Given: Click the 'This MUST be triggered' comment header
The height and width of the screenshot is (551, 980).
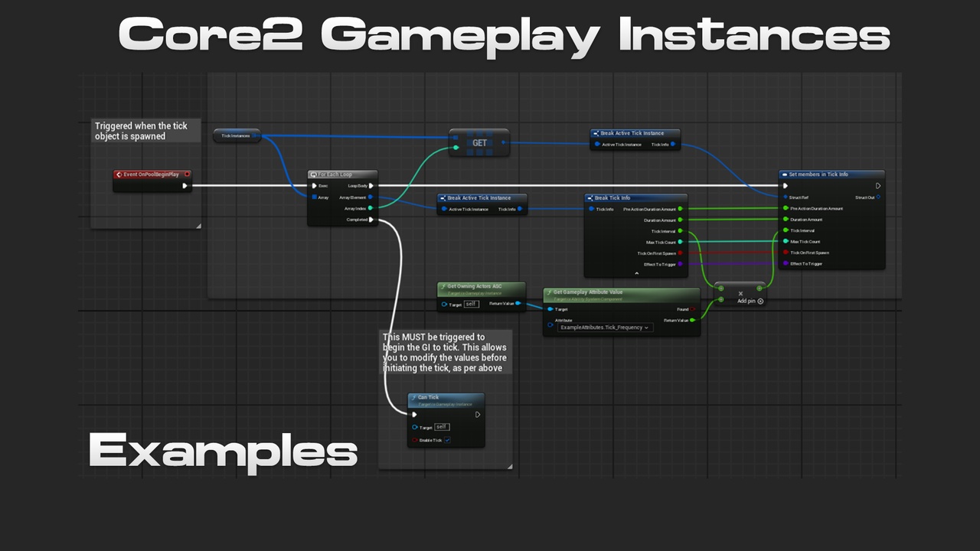Looking at the screenshot, I should click(x=446, y=352).
